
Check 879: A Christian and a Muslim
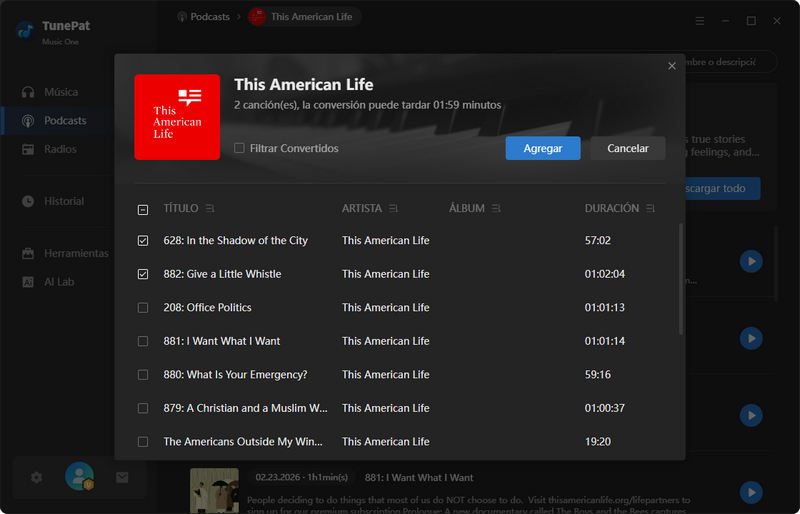143,408
